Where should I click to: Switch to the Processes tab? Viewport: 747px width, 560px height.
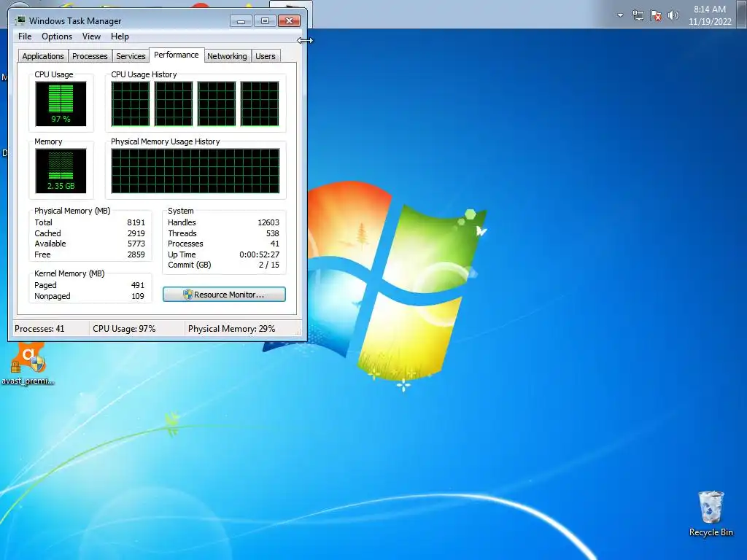pyautogui.click(x=90, y=56)
